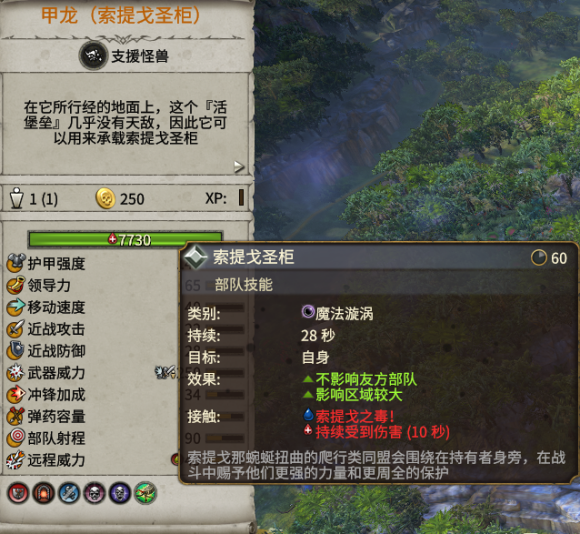This screenshot has width=580, height=534.
Task: Click the XP experience bar
Action: coord(241,197)
